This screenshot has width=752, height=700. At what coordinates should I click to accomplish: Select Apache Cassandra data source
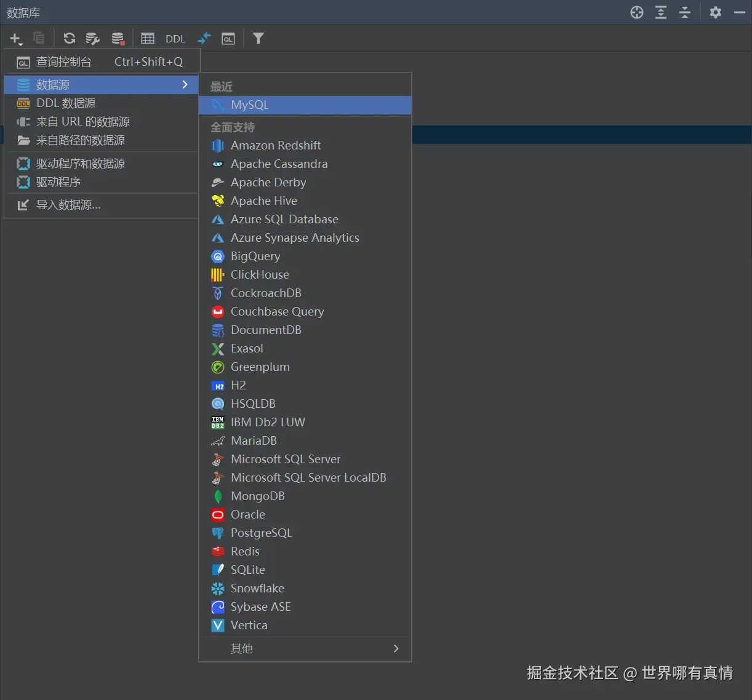click(305, 164)
